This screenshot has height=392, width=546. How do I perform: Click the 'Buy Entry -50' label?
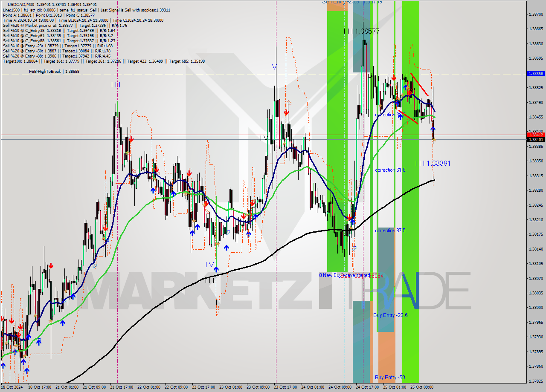coord(390,378)
